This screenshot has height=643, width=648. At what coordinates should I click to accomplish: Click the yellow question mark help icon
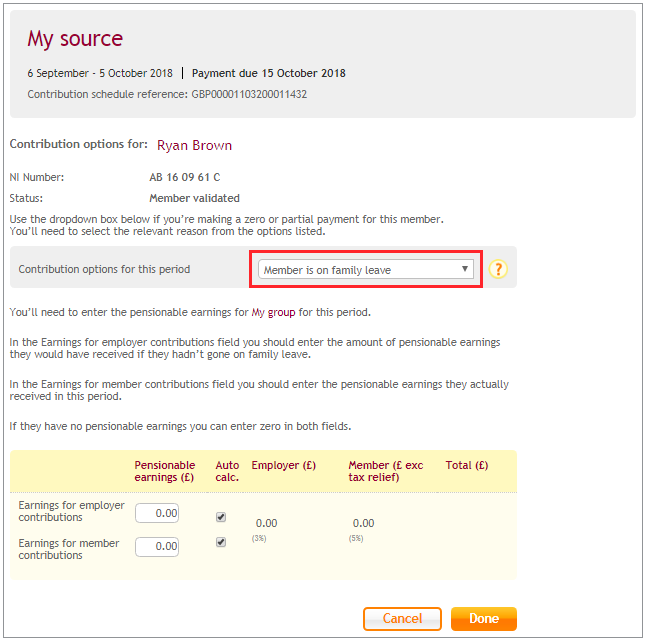click(x=498, y=269)
